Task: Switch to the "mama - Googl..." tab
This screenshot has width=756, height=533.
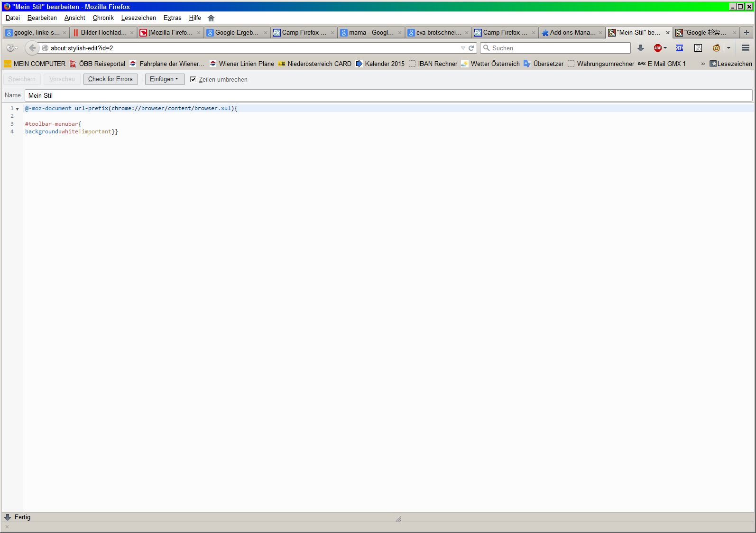Action: click(371, 33)
